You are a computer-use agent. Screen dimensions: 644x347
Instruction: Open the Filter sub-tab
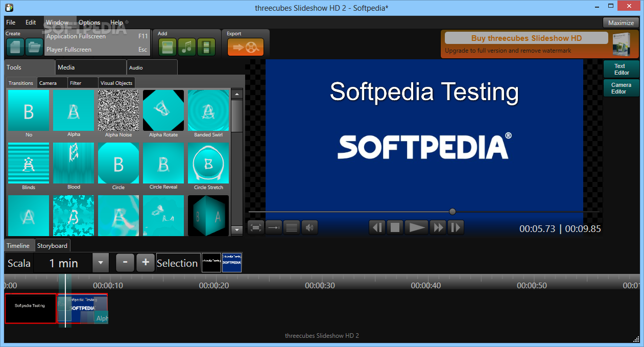click(x=83, y=83)
